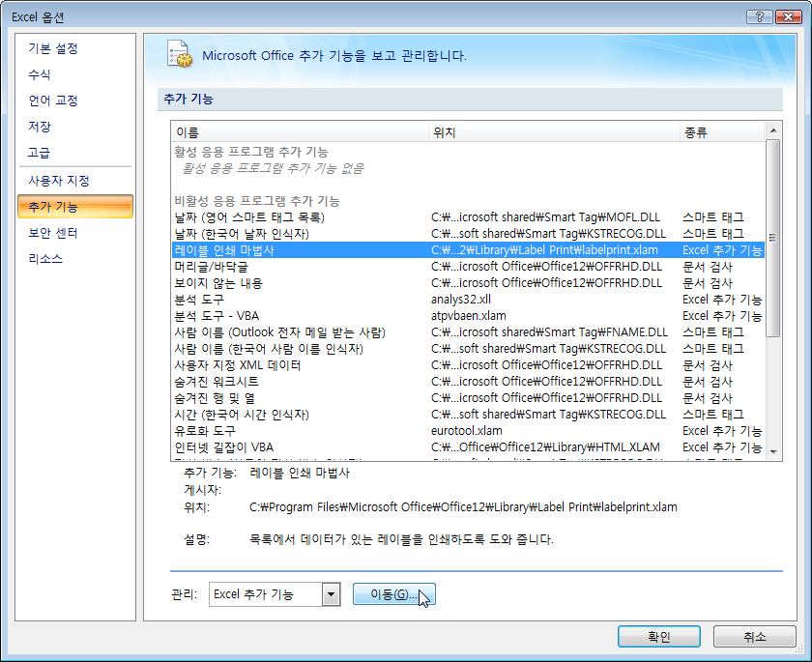Select the 시간 (한국어 시간 인식자) row

click(x=468, y=415)
